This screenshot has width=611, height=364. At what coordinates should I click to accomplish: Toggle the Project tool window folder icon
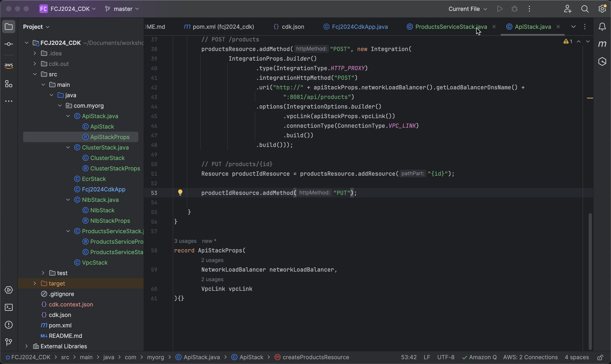coord(9,27)
